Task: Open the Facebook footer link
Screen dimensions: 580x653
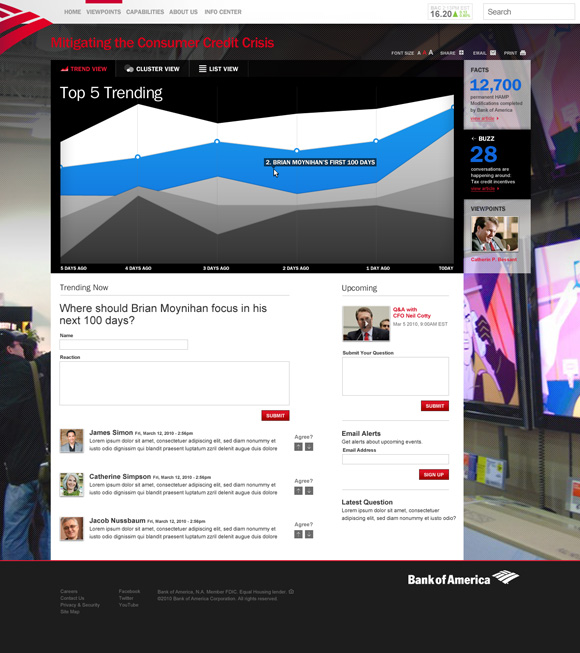Action: (x=129, y=591)
